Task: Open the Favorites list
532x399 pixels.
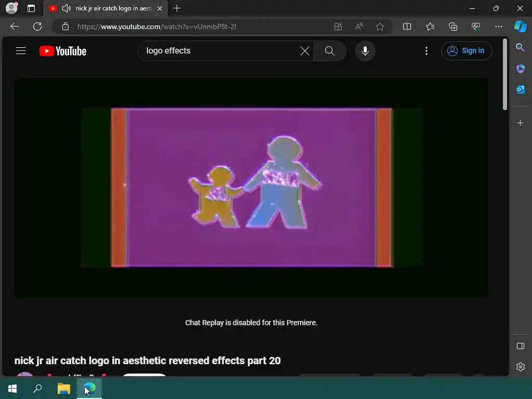Action: 430,26
